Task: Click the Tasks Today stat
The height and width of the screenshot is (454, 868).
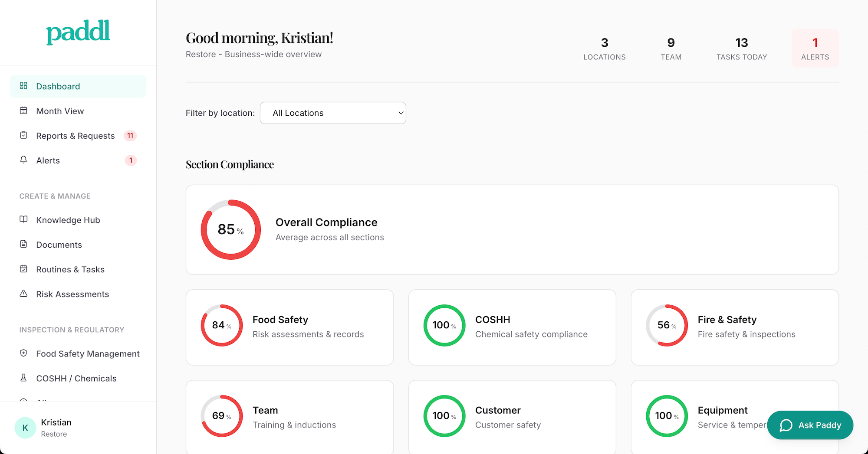Action: 741,48
